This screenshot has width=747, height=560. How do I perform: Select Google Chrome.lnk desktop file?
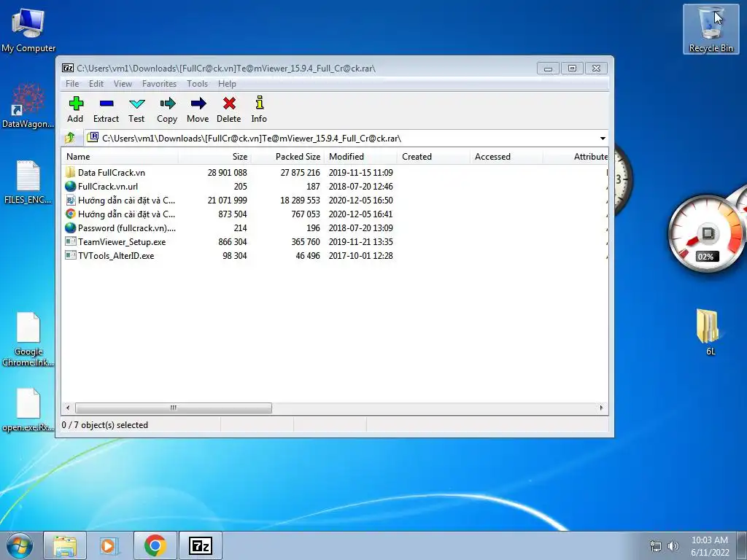[28, 339]
